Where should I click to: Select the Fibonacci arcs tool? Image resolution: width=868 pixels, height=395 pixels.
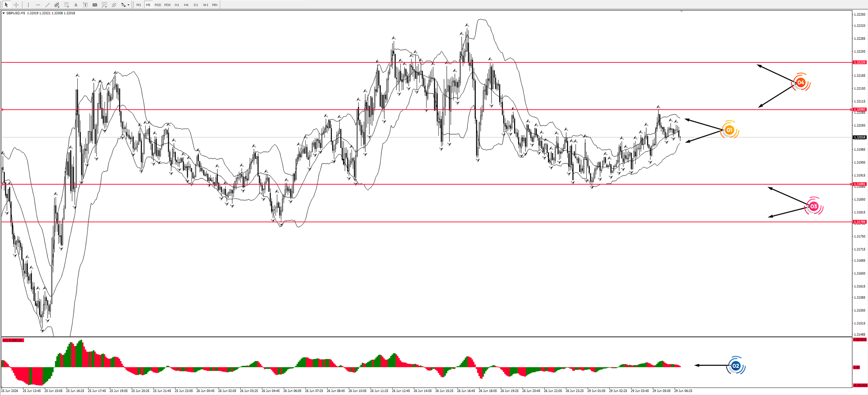[x=104, y=5]
